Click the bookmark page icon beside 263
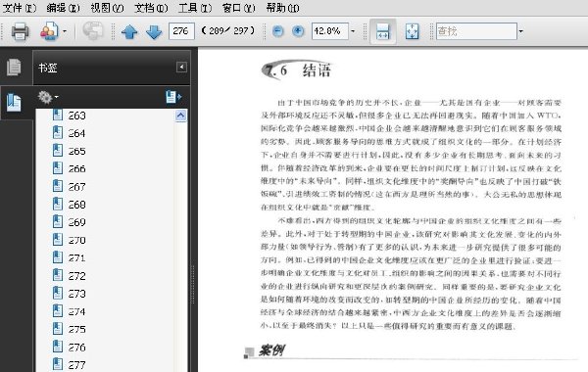 (x=58, y=115)
